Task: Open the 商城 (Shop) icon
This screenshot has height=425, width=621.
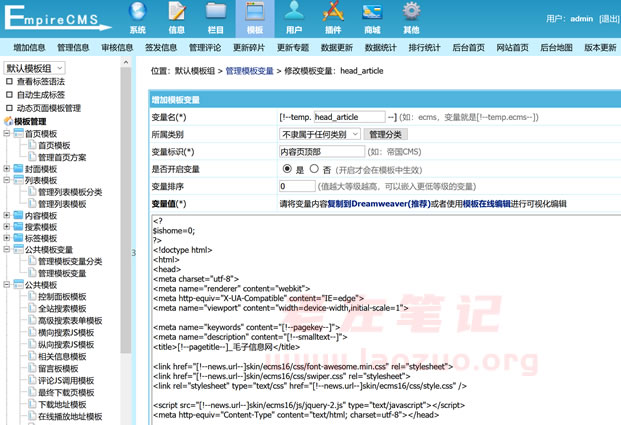Action: coord(371,17)
